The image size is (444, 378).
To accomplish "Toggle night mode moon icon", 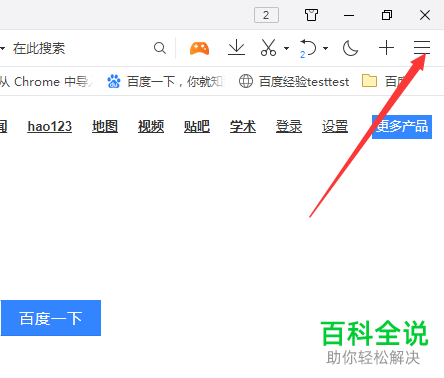I will (x=350, y=48).
